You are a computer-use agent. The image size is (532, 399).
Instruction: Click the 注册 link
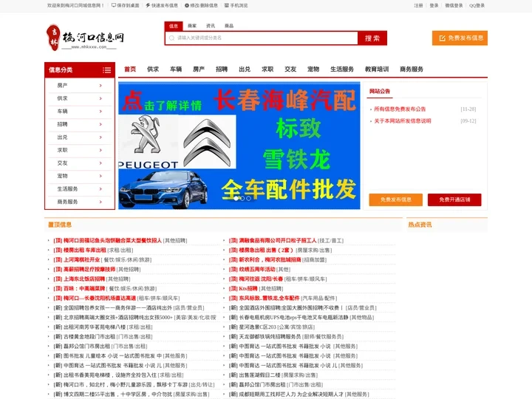click(418, 5)
